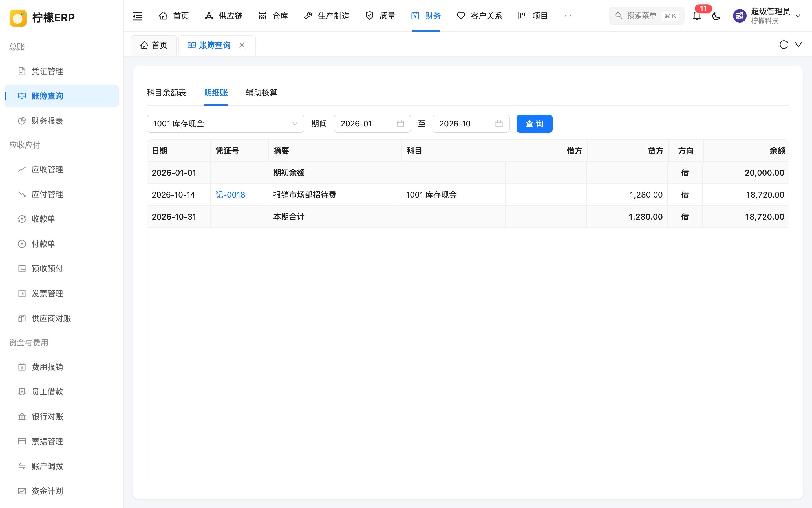Open 财务报表 in sidebar
This screenshot has height=508, width=812.
tap(62, 121)
